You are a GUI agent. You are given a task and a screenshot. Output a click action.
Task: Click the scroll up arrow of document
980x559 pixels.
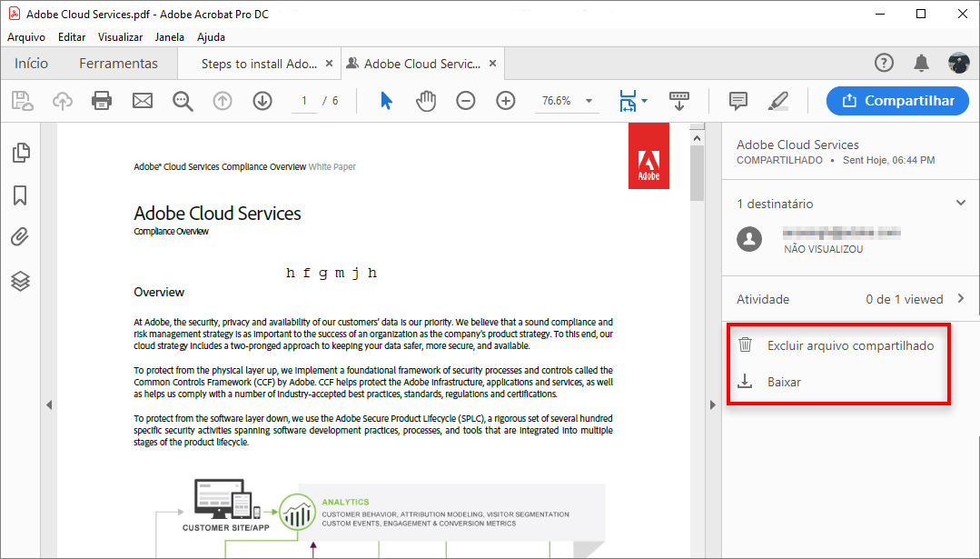point(697,138)
